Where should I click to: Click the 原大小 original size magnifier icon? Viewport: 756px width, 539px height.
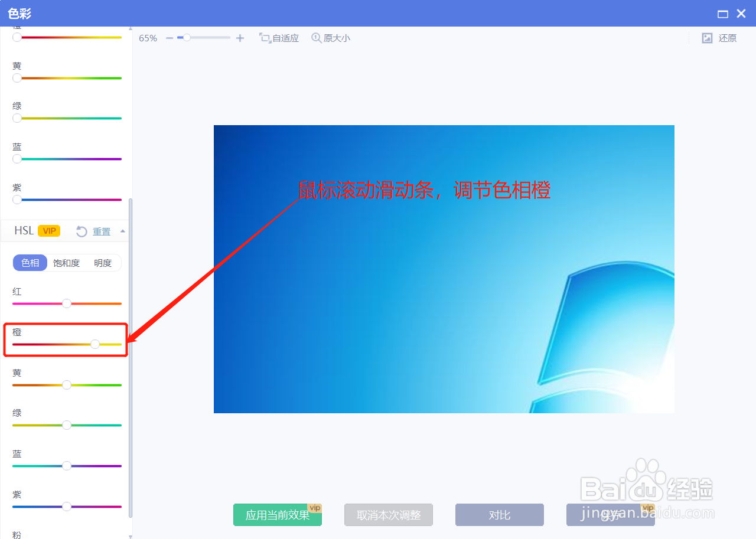(x=317, y=38)
